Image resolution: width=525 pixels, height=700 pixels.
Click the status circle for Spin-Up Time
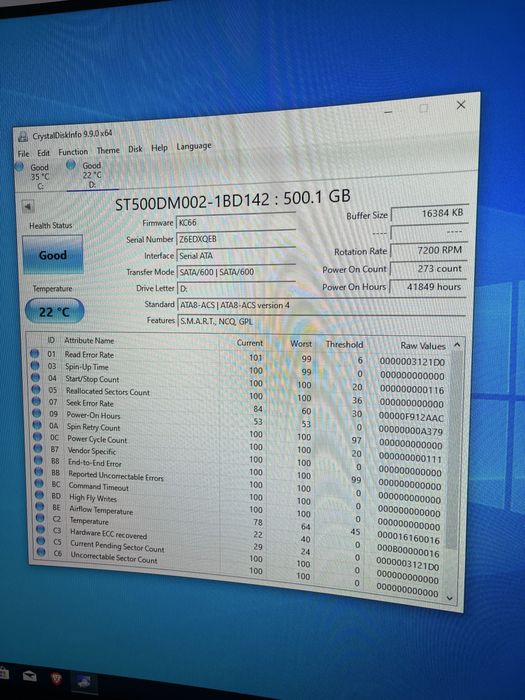tap(35, 365)
